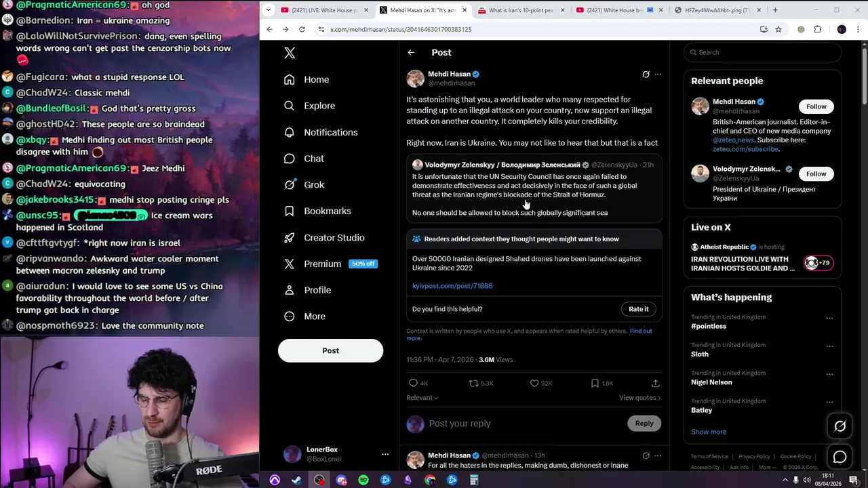Open LonerBox account menu dots
Viewport: 868px width, 488px height.
[385, 454]
